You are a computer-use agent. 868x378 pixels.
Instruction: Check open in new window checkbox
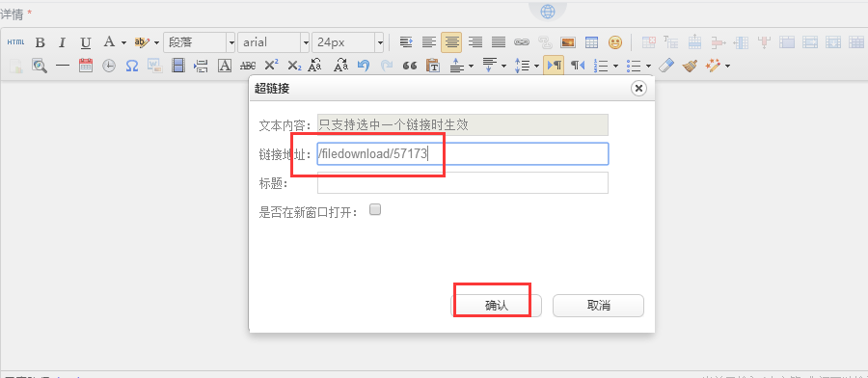tap(375, 210)
